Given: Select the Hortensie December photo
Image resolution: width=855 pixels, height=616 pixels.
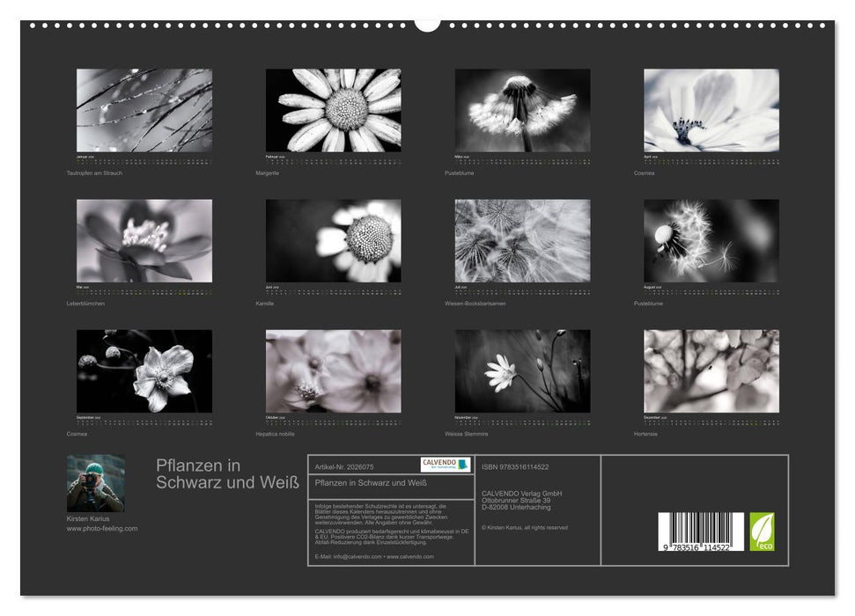Looking at the screenshot, I should 711,370.
